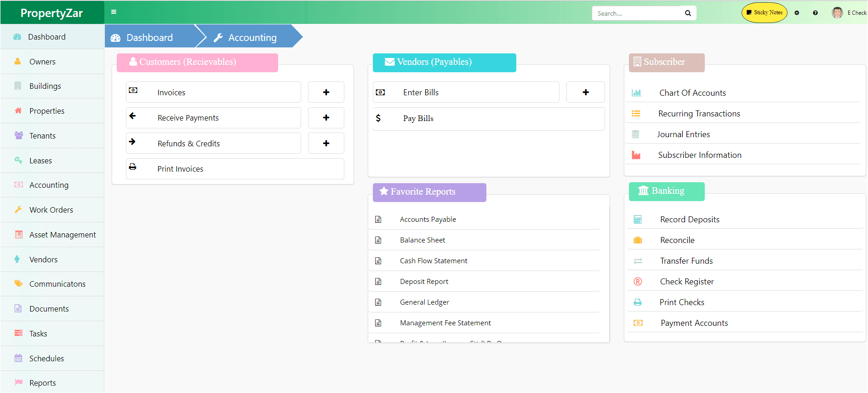Click the user avatar picture

click(837, 12)
